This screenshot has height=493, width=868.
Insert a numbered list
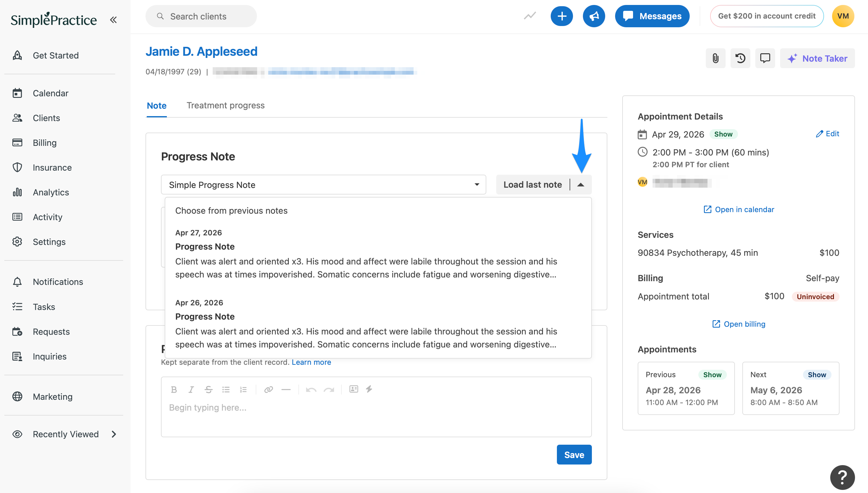(x=243, y=389)
